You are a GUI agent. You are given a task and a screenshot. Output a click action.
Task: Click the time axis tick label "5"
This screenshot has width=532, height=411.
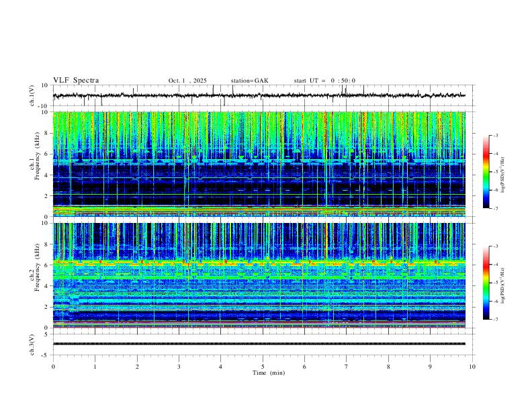click(x=263, y=367)
